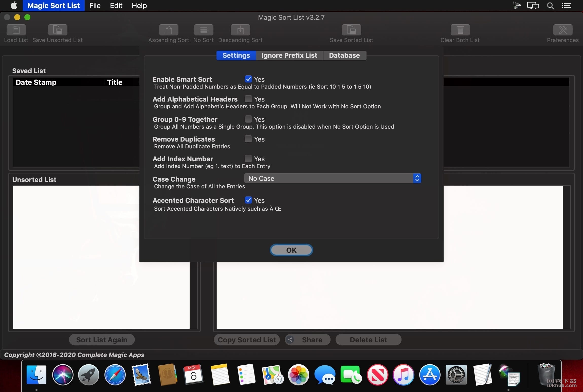Open Notification Center list icon
Viewport: 583px width, 392px height.
(567, 6)
